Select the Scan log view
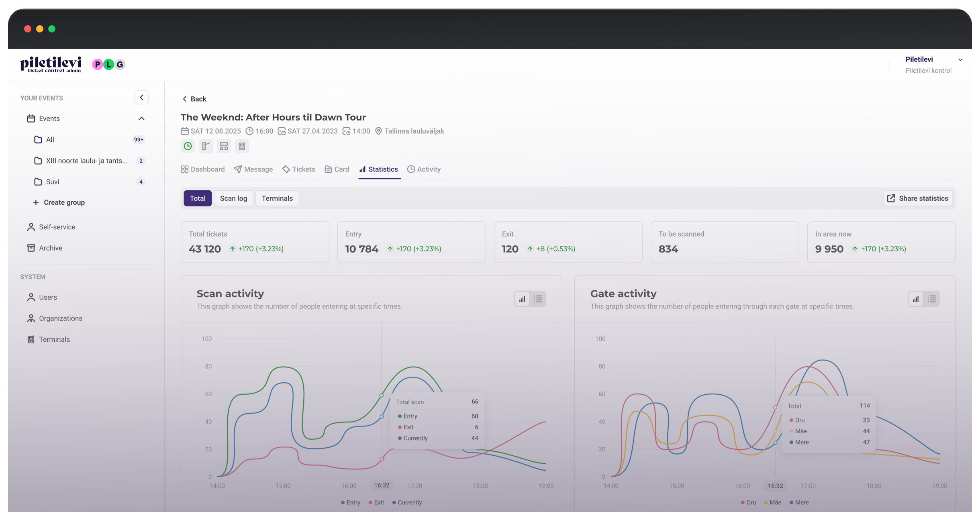The height and width of the screenshot is (512, 980). point(233,198)
